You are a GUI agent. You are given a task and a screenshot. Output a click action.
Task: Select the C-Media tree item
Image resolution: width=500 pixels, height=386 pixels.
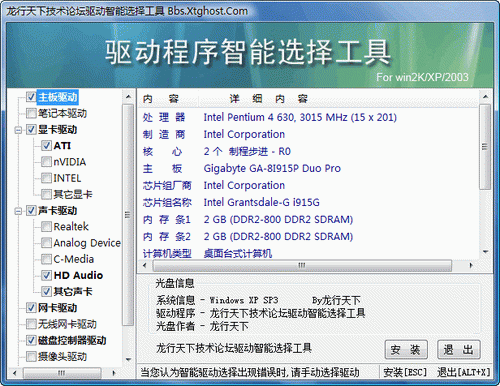click(74, 259)
